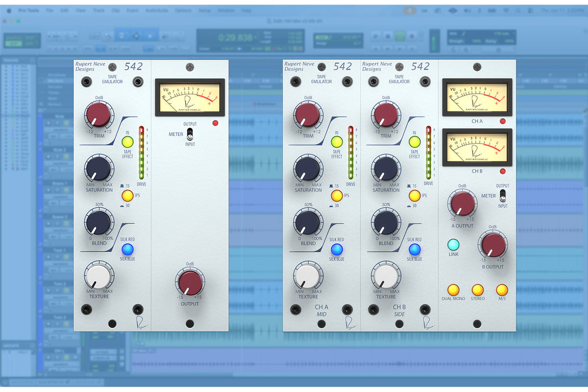Click the BLEND knob on CH A Mid strip
588x392 pixels.
tap(308, 222)
